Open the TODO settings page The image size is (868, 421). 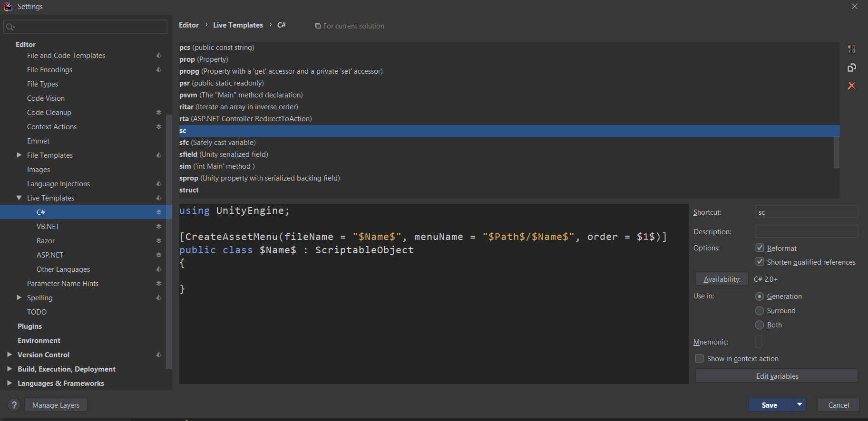37,312
